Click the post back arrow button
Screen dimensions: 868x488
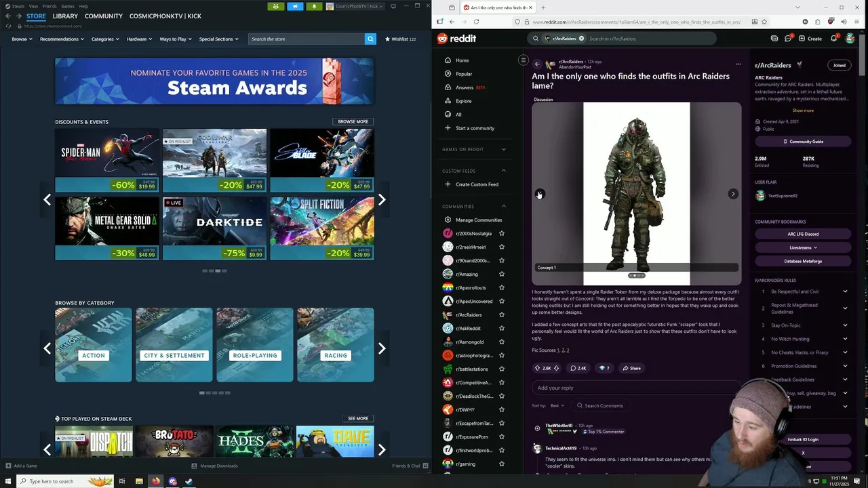[x=537, y=64]
